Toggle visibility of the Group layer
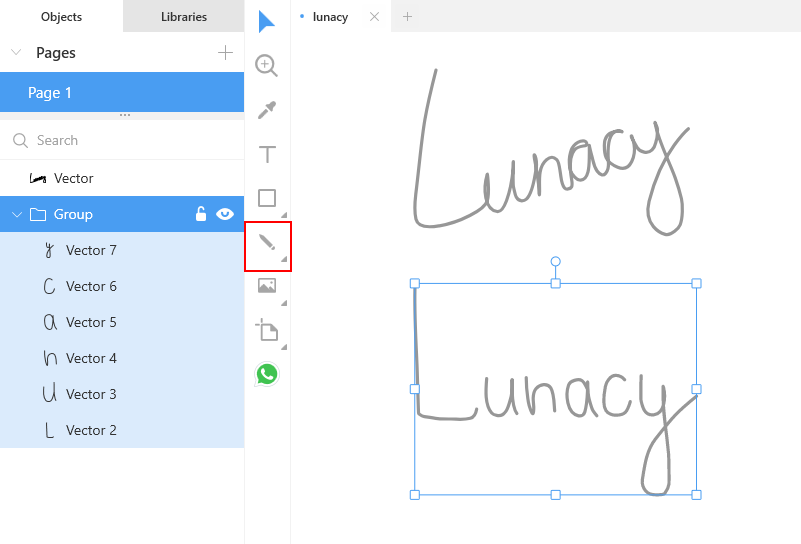The width and height of the screenshot is (801, 544). point(225,214)
